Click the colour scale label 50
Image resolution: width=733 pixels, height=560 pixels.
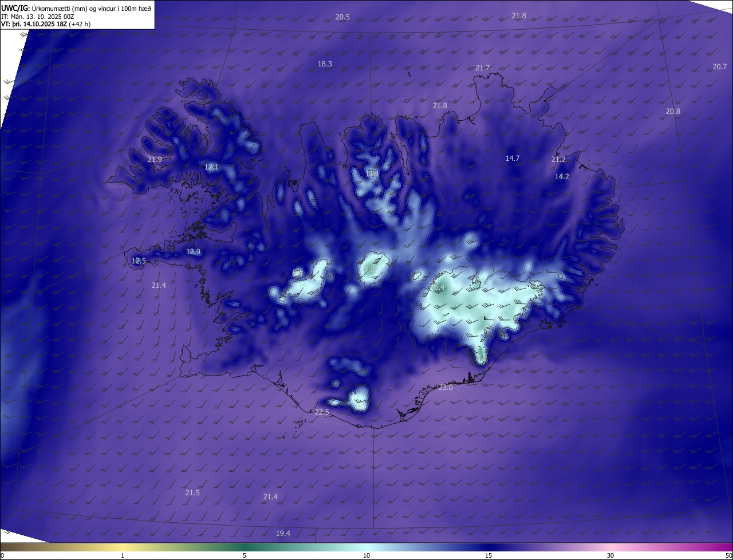(728, 555)
